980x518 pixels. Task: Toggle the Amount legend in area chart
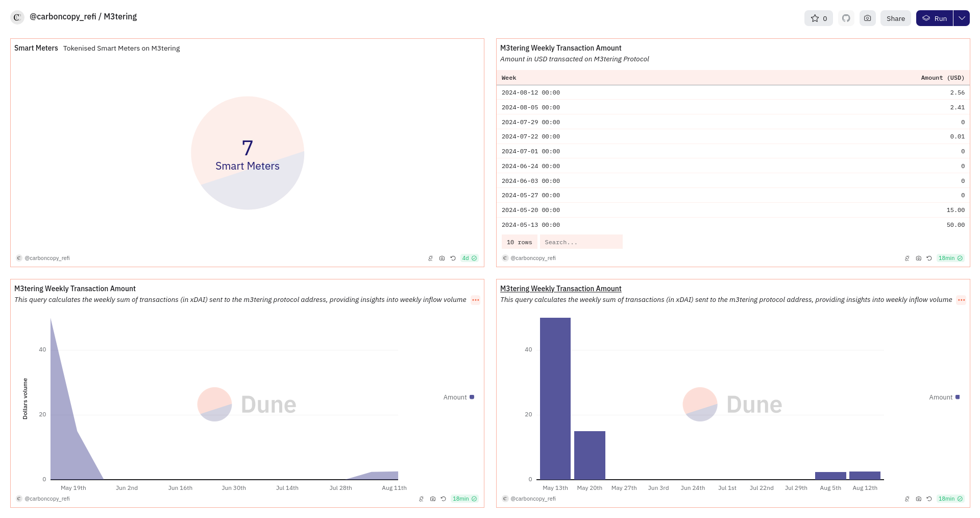click(x=459, y=397)
